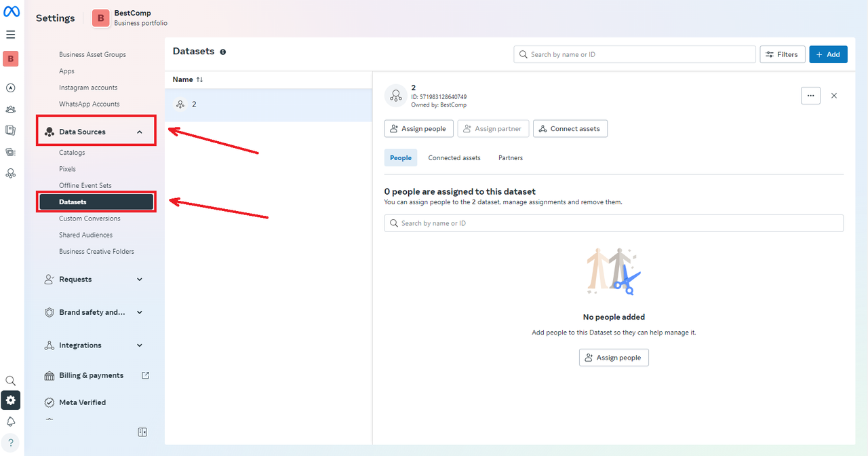The image size is (868, 456).
Task: Open the compass icon in left rail
Action: [x=11, y=88]
